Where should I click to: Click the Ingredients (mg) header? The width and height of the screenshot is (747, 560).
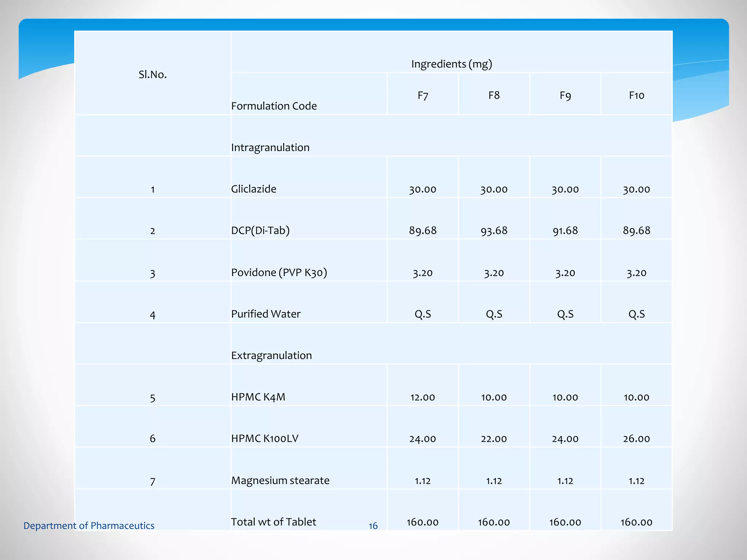pos(452,64)
